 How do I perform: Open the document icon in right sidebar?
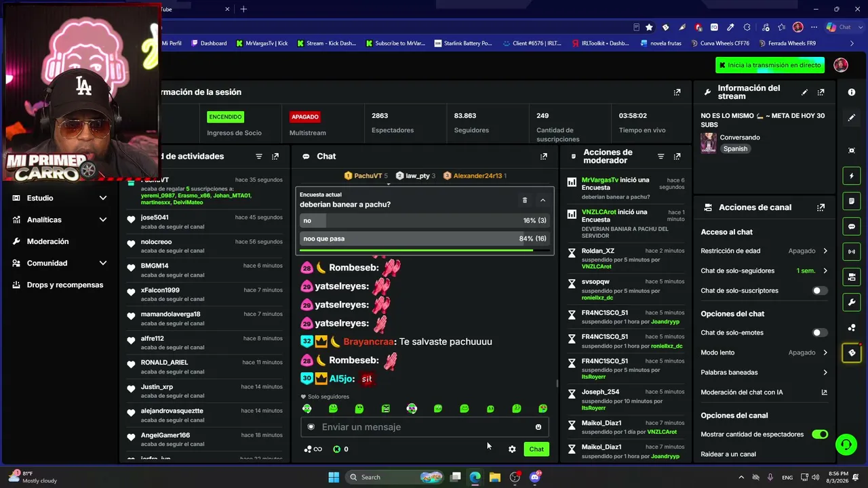[852, 201]
